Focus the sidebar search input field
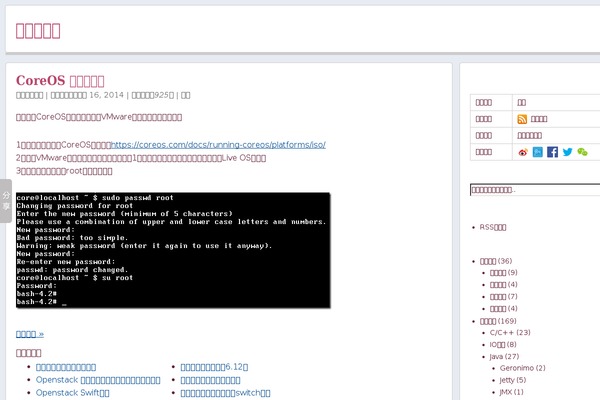 [535, 190]
